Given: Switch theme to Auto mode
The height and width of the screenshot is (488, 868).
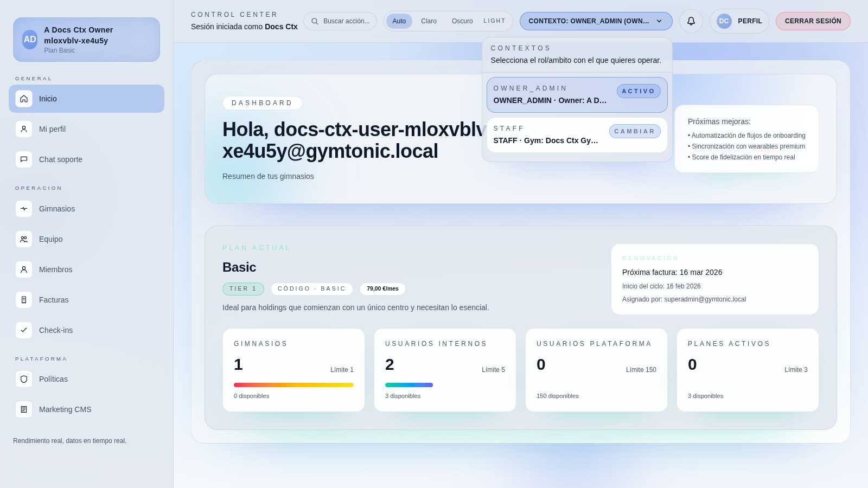Looking at the screenshot, I should click(x=399, y=21).
